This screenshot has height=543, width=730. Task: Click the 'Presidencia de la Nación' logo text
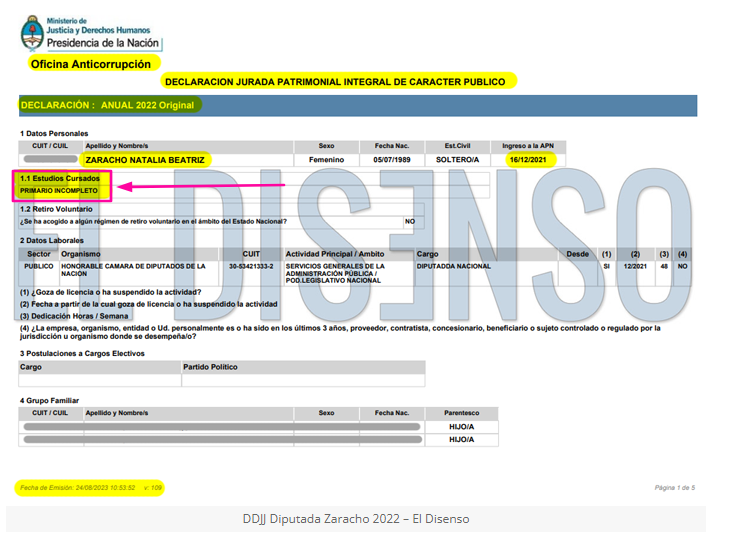(x=102, y=43)
